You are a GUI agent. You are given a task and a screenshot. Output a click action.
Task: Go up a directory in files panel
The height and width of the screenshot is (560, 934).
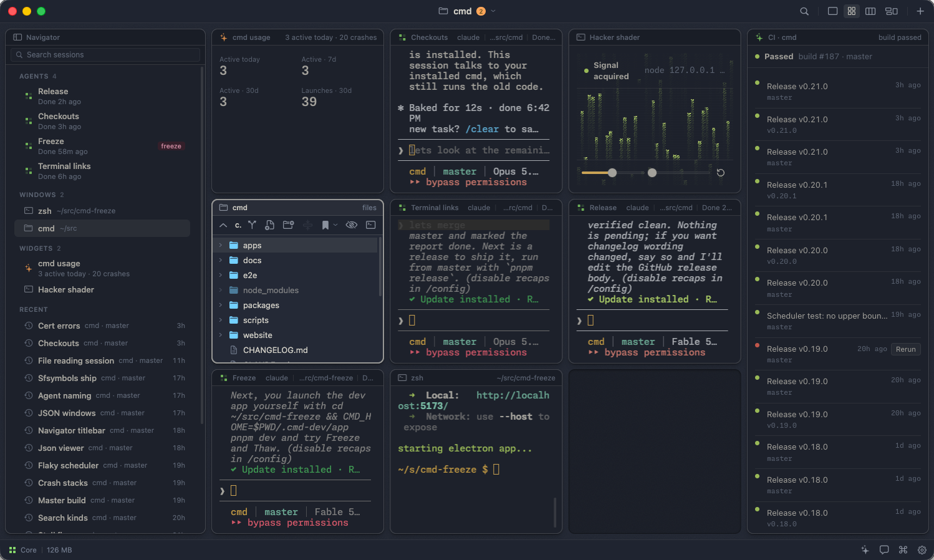coord(223,225)
